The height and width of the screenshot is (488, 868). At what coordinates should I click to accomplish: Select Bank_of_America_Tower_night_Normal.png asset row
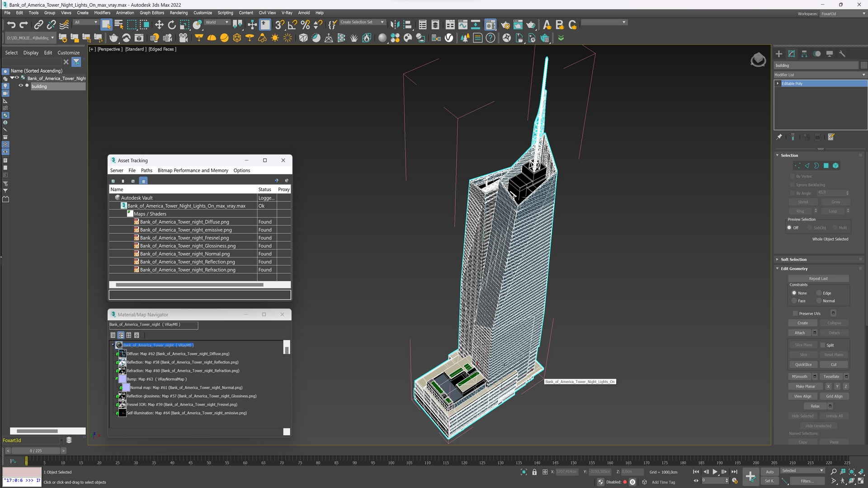[199, 254]
